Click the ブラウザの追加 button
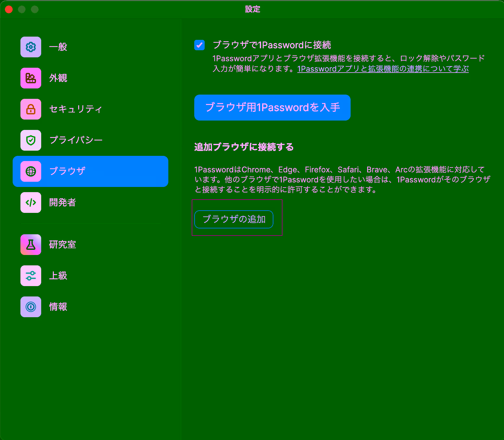The image size is (504, 440). coord(234,219)
